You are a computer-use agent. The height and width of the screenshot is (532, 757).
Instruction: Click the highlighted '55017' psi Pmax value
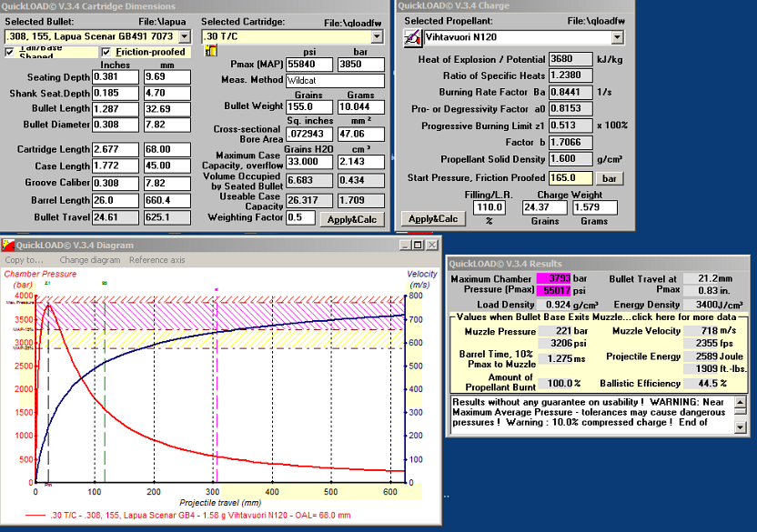pos(554,291)
